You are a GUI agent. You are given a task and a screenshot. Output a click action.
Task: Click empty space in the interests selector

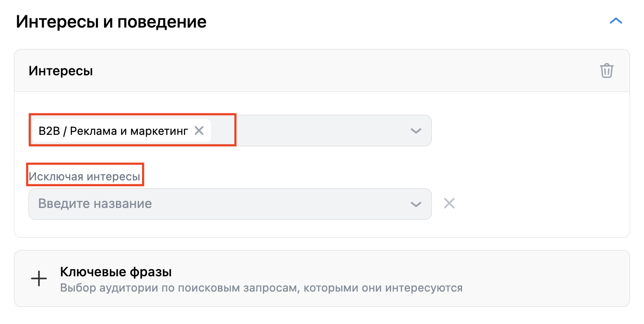coord(315,130)
